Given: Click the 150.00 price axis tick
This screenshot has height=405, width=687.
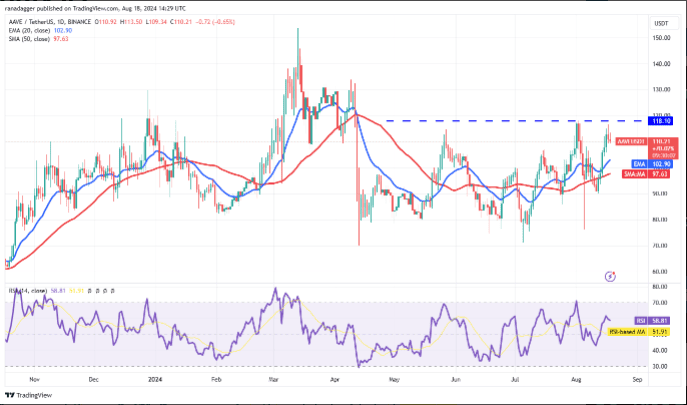Looking at the screenshot, I should tap(661, 38).
